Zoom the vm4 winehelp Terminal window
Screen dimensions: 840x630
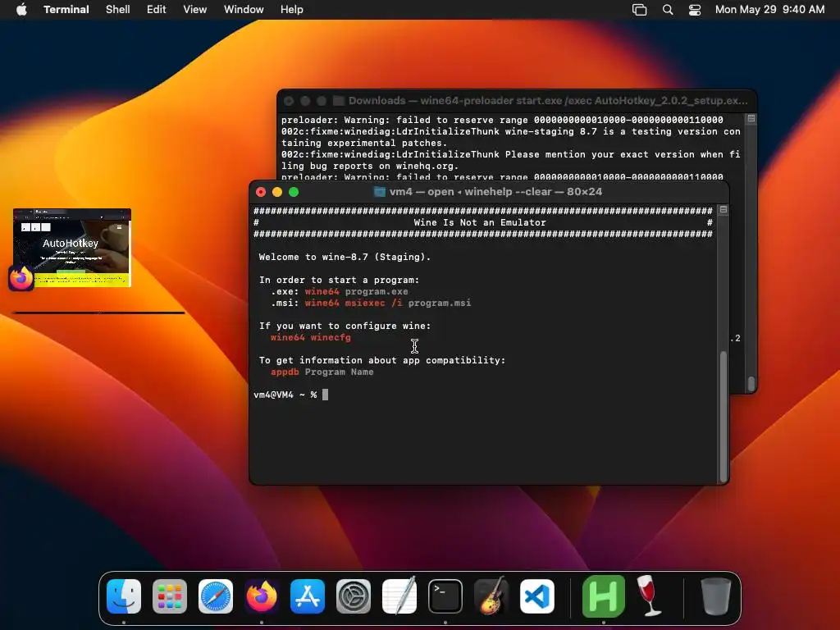pyautogui.click(x=294, y=192)
